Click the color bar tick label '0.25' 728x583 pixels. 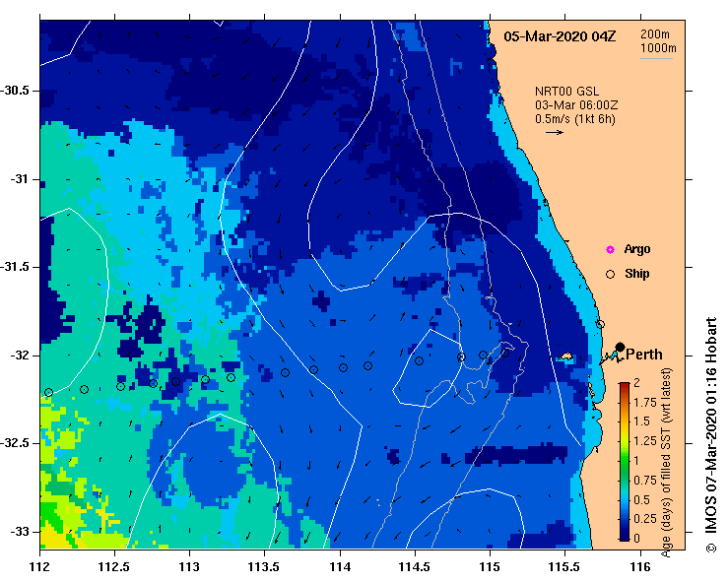(645, 518)
